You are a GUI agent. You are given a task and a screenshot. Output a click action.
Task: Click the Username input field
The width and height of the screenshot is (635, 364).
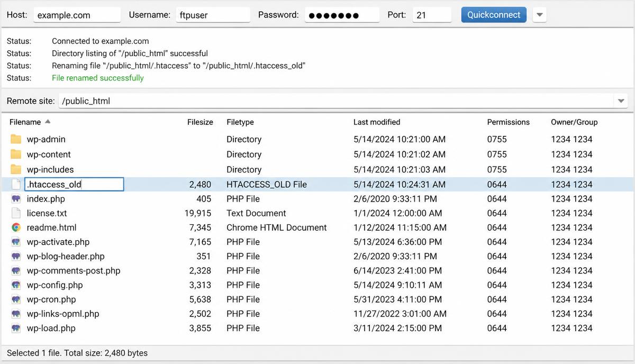(213, 15)
